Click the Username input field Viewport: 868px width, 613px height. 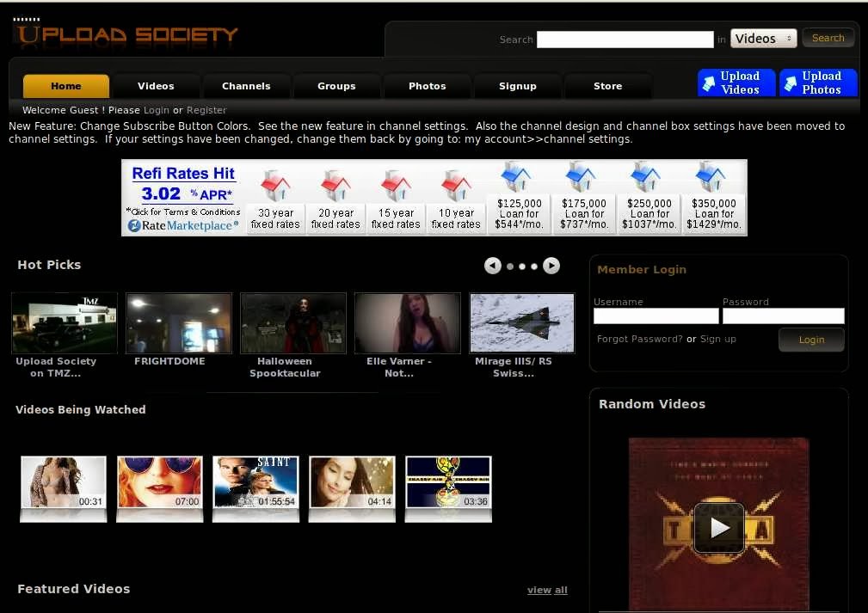click(x=656, y=316)
